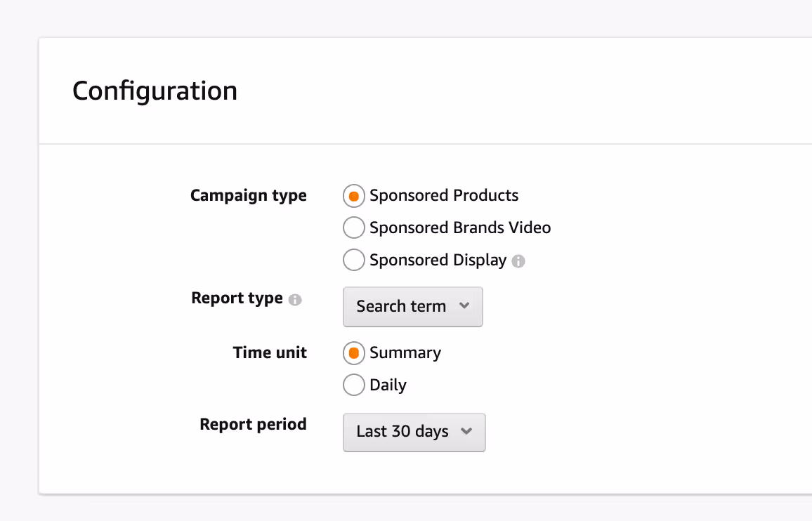Click the Time unit field label
The height and width of the screenshot is (521, 812).
pyautogui.click(x=270, y=352)
